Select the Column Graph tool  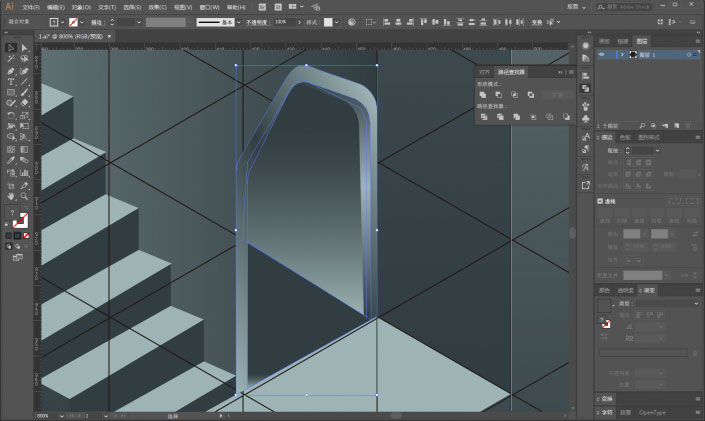click(x=24, y=173)
